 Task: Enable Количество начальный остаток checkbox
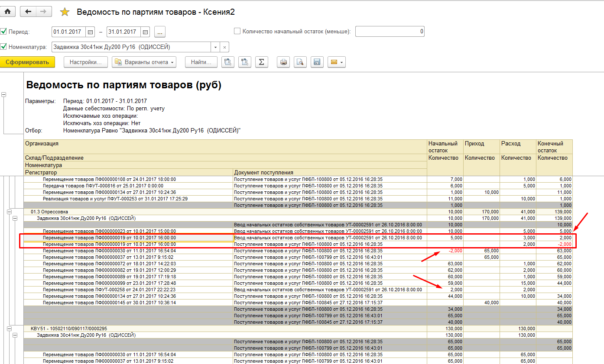pos(237,31)
